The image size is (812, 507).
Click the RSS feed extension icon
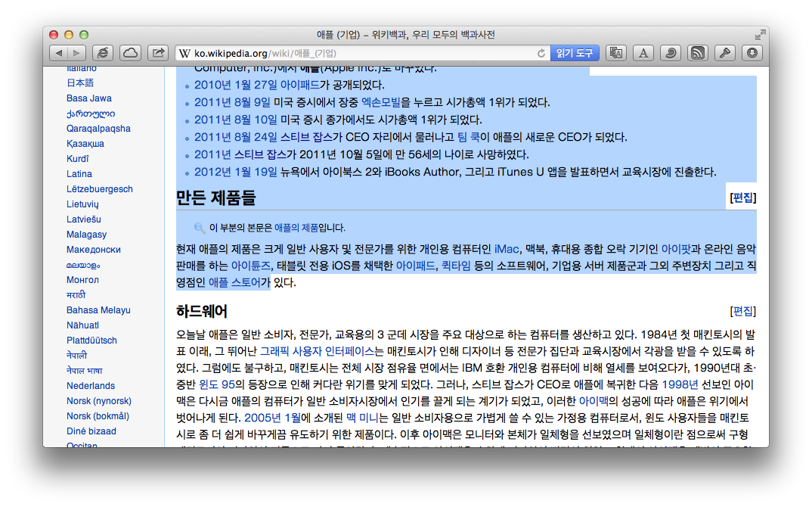click(698, 53)
